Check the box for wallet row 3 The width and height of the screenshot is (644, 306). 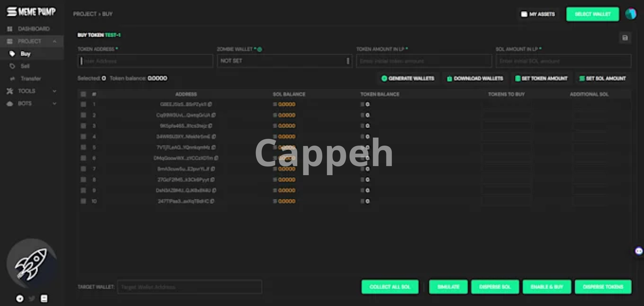pos(83,126)
